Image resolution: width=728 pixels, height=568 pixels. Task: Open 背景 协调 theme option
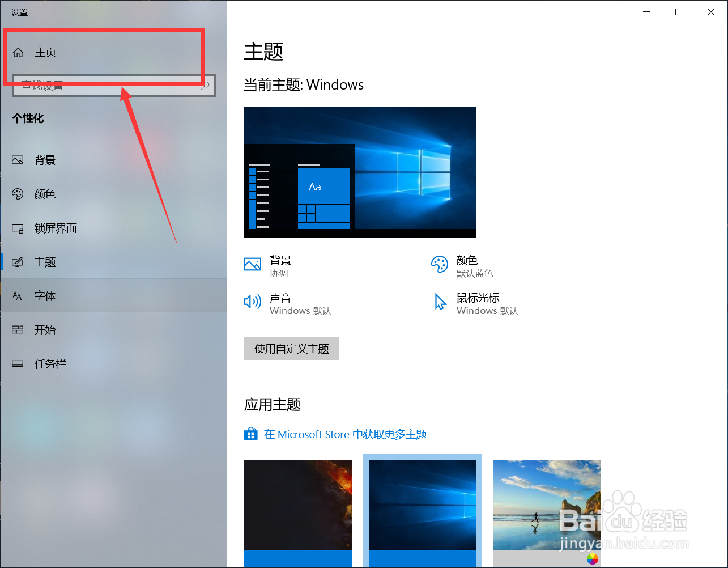pos(280,266)
